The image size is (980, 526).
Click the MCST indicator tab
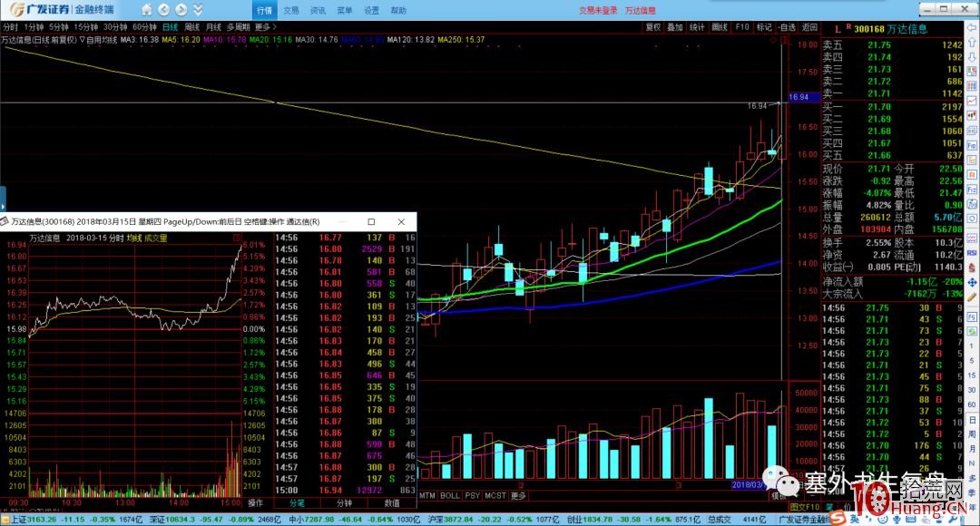(495, 496)
